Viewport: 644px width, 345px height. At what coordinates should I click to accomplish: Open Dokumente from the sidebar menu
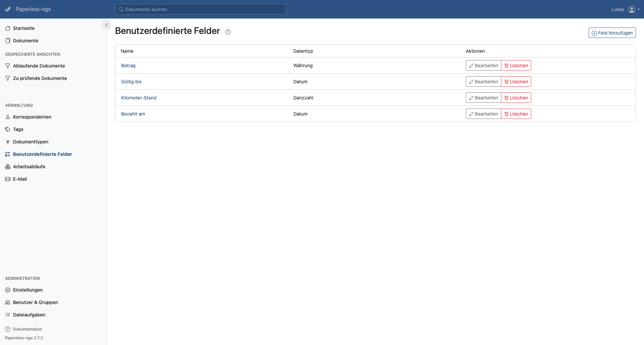click(x=25, y=40)
